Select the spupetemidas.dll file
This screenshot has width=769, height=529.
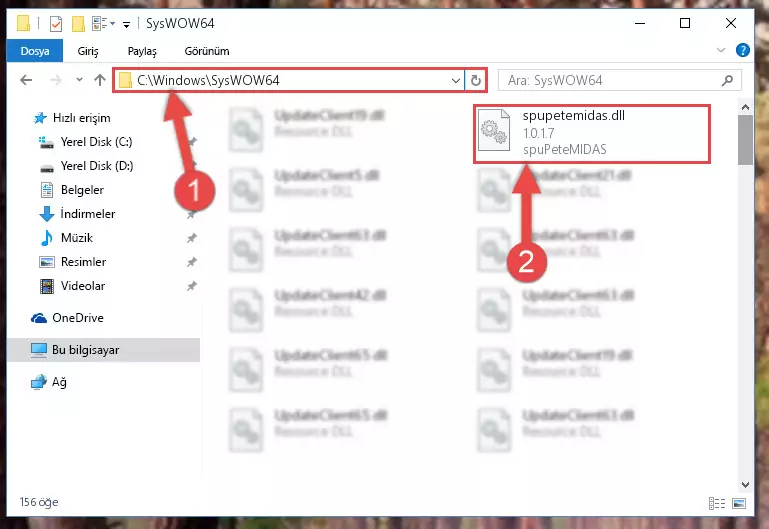coord(592,133)
